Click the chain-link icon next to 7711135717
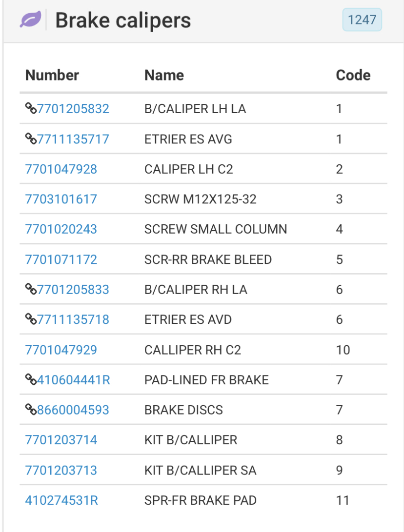Screen dimensions: 404x532 point(31,138)
